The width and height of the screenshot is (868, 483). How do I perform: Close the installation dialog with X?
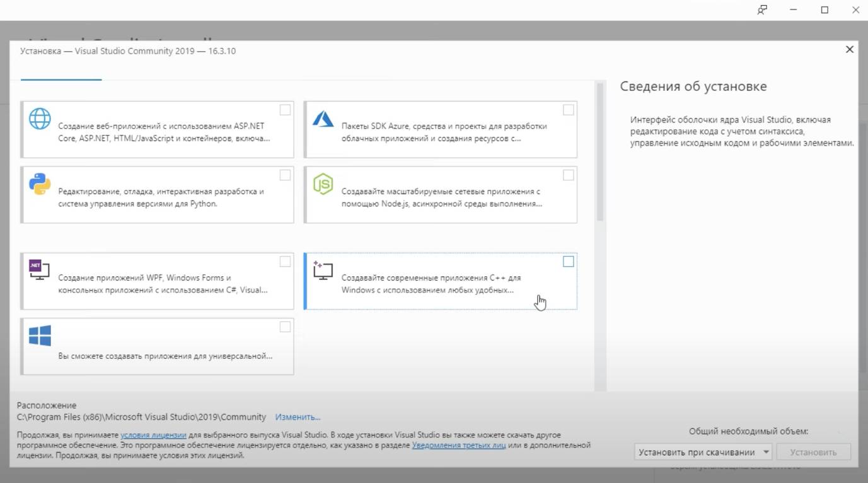(850, 49)
